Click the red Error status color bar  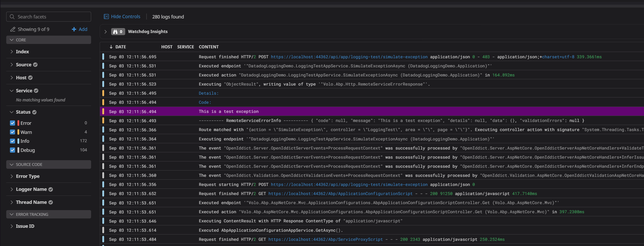tap(18, 123)
